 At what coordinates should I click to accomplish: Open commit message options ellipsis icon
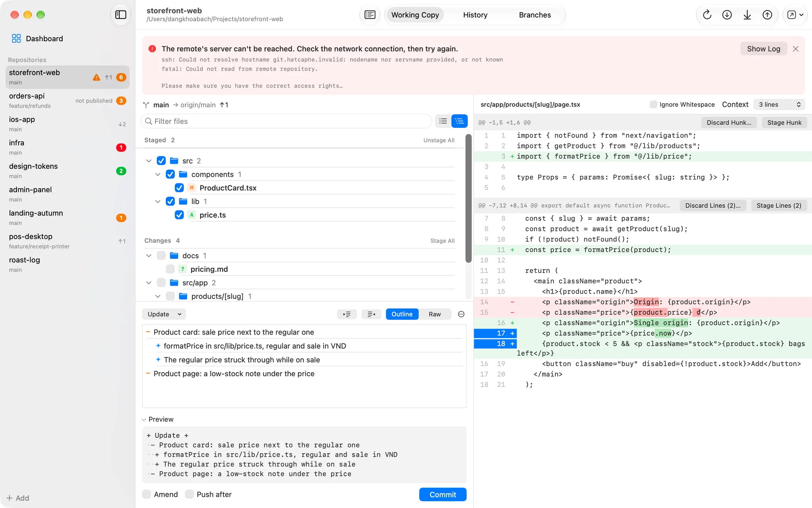pyautogui.click(x=461, y=314)
